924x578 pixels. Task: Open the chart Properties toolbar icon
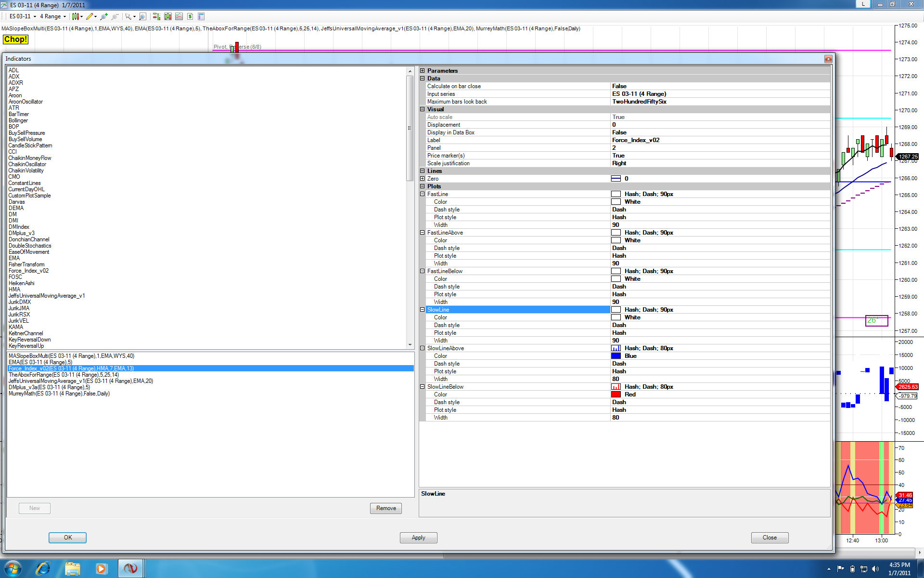click(x=201, y=16)
